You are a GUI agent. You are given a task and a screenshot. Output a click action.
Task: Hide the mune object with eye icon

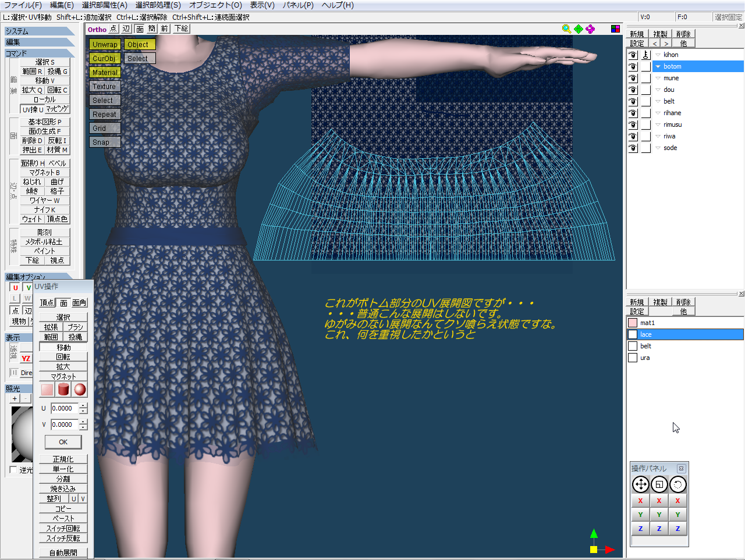click(x=633, y=79)
